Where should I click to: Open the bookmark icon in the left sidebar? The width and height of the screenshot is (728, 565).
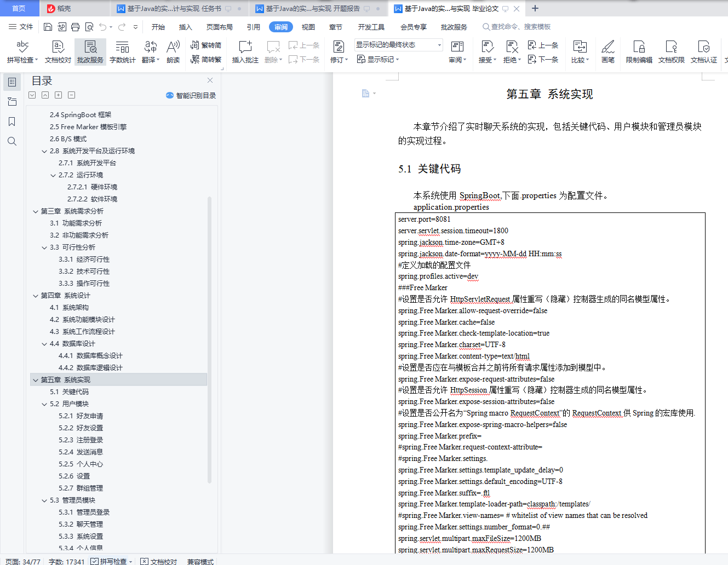[x=12, y=122]
